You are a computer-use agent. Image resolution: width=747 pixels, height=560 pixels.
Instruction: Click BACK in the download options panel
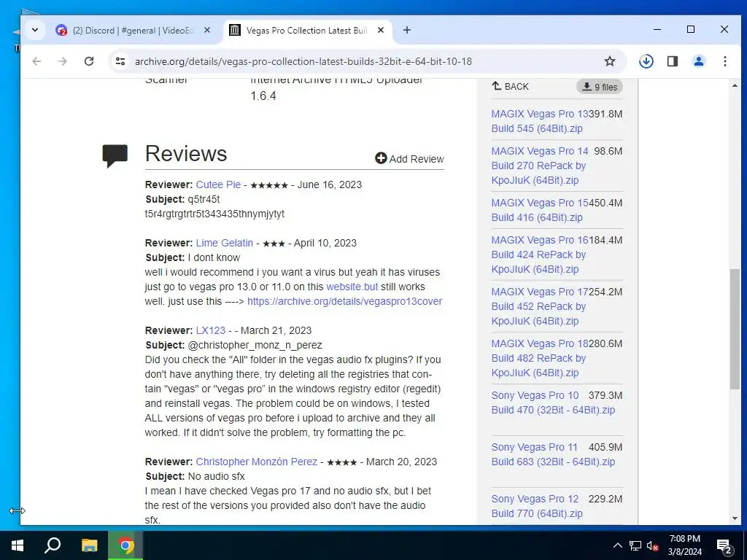[x=510, y=86]
